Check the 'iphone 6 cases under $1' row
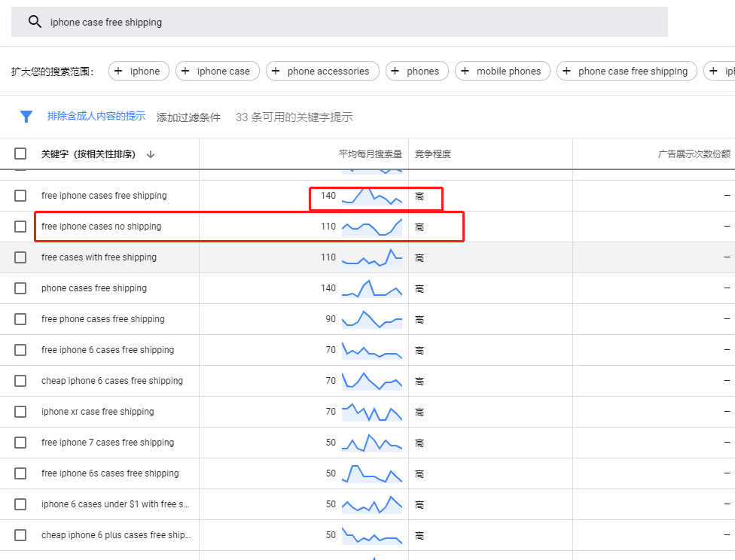 coord(20,504)
